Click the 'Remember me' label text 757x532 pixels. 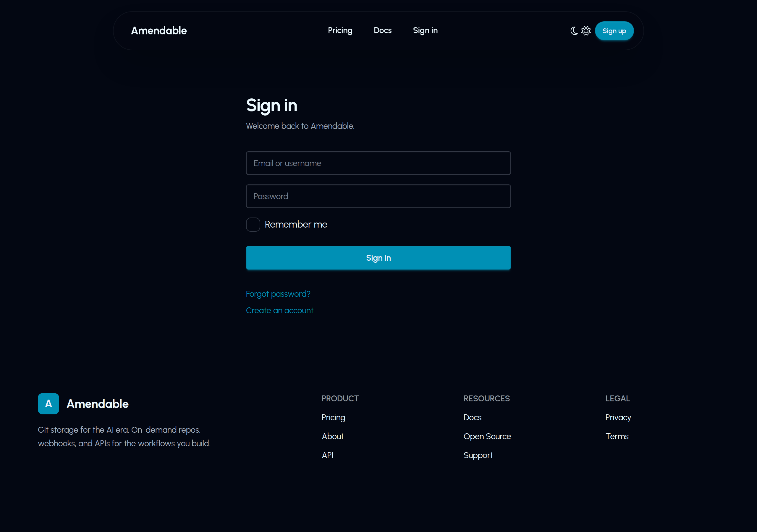(x=296, y=224)
